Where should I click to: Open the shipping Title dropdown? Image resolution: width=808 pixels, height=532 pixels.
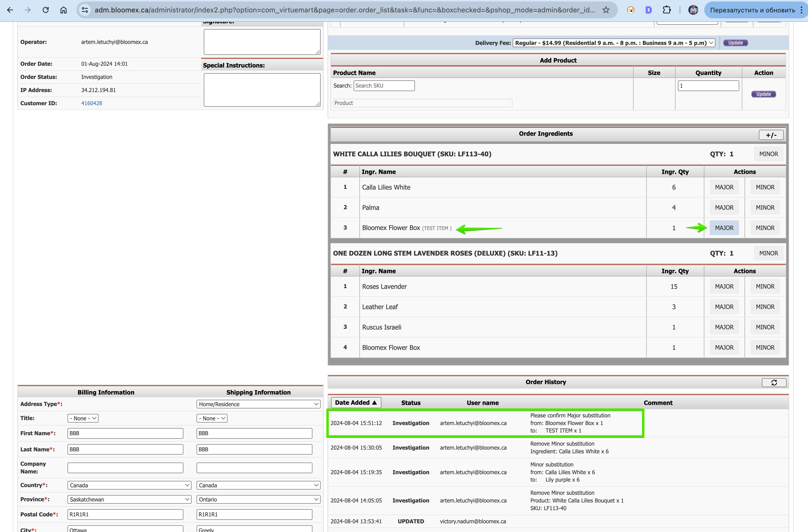pos(212,418)
